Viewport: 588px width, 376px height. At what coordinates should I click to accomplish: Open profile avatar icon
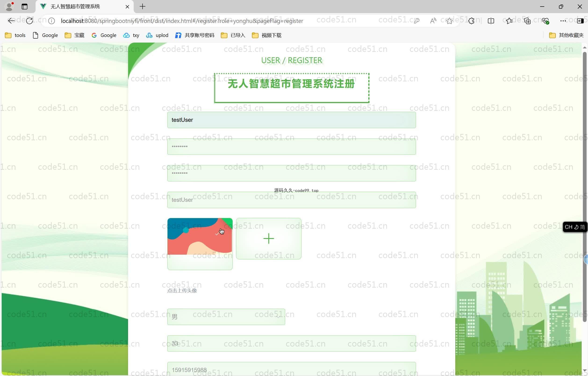tap(9, 6)
